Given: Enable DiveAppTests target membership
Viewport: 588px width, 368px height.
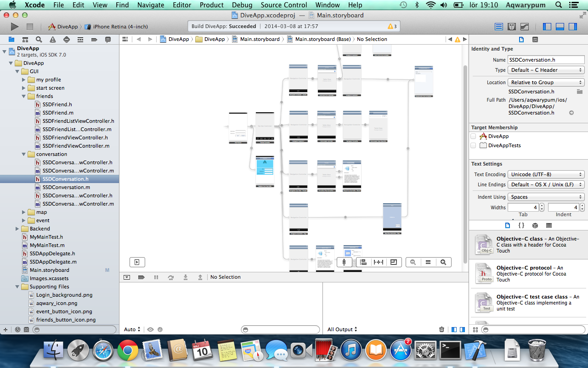Looking at the screenshot, I should tap(473, 145).
